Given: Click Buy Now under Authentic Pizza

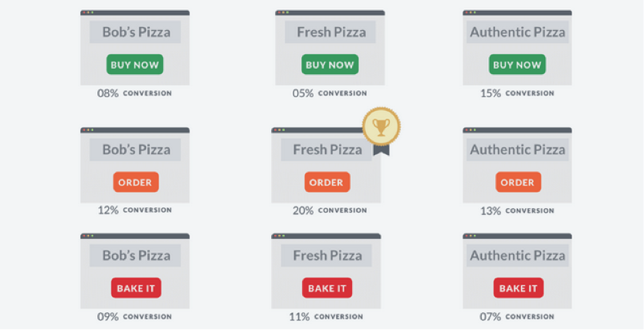Looking at the screenshot, I should coord(517,65).
